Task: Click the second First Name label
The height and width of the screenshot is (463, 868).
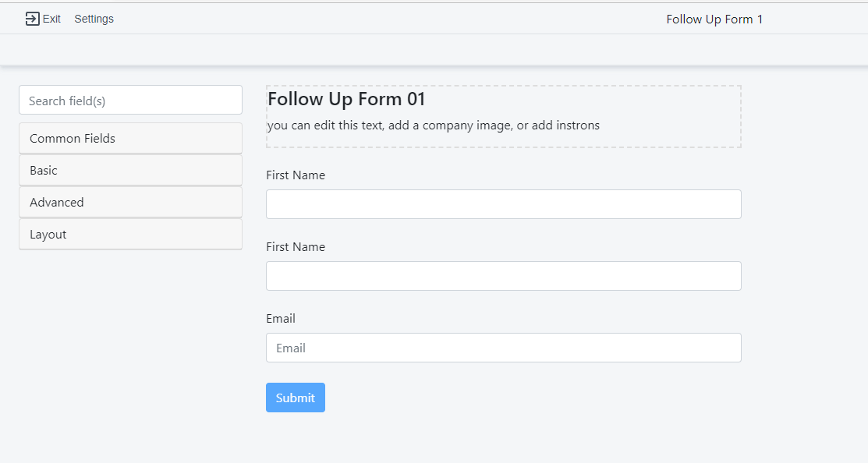Action: click(295, 247)
